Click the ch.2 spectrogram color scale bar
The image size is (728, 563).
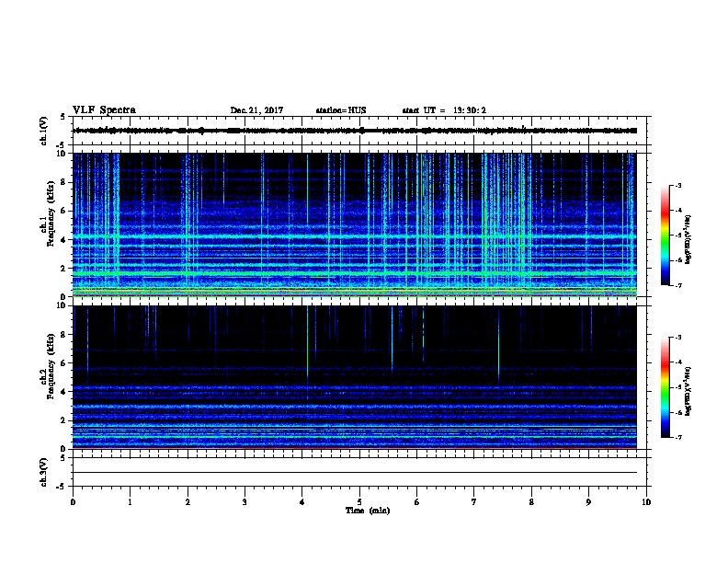pos(665,387)
